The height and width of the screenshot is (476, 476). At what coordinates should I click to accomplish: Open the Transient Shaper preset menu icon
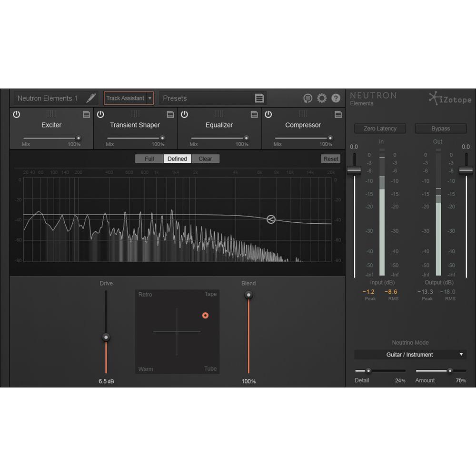[x=170, y=114]
